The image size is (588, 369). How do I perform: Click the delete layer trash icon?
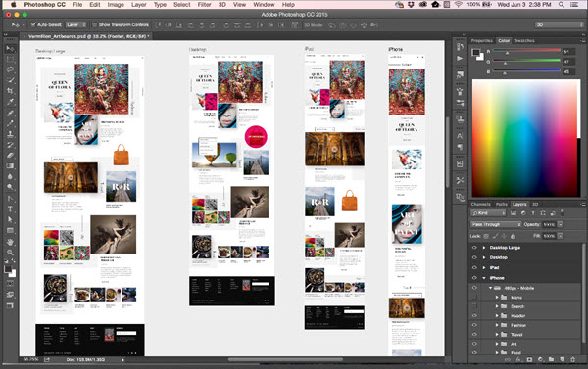click(572, 359)
